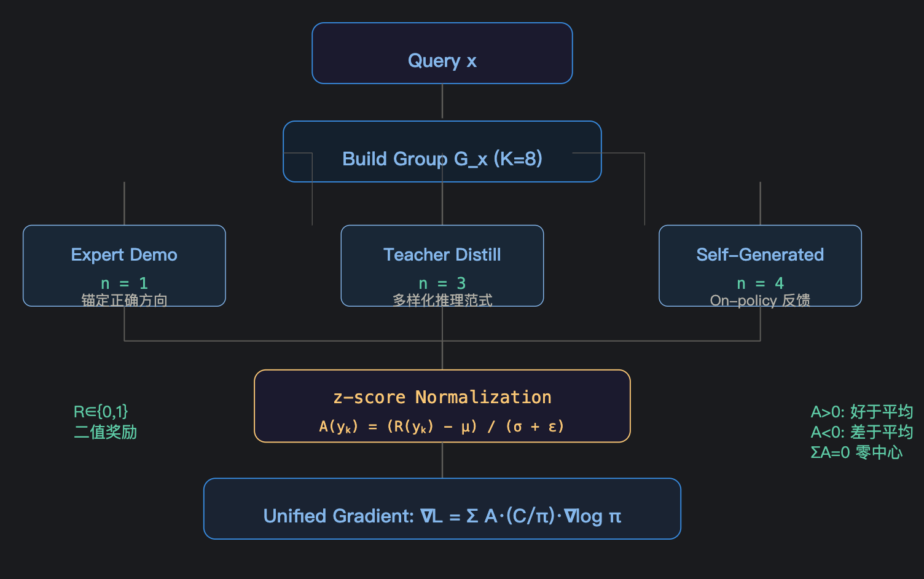Screen dimensions: 924x579
Task: Click the z-score Normalization heading
Action: tap(442, 397)
